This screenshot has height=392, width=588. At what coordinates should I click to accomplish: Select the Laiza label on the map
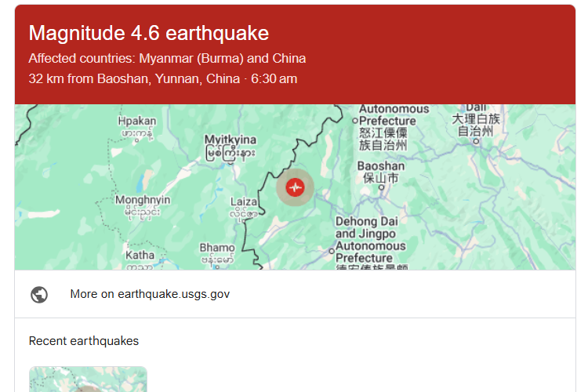pos(244,202)
